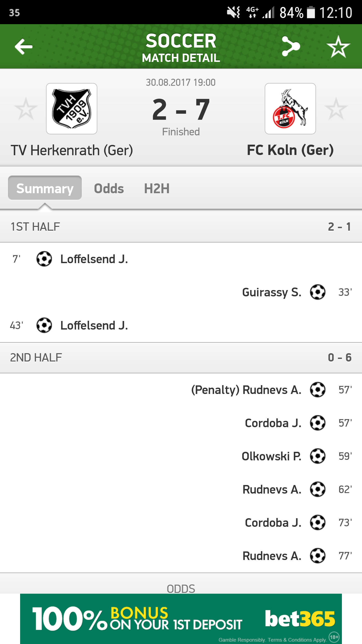
Task: Tap the FC Koln (Ger) team name
Action: coord(290,150)
